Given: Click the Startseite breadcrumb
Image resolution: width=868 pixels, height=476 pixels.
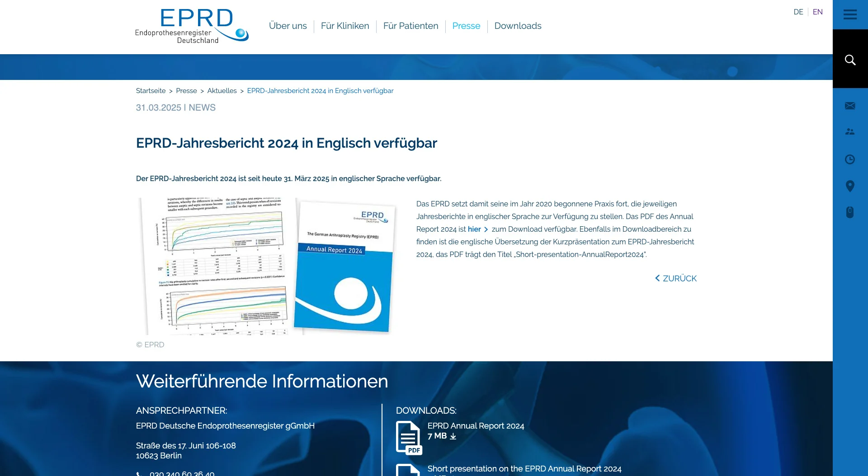Looking at the screenshot, I should pos(151,91).
